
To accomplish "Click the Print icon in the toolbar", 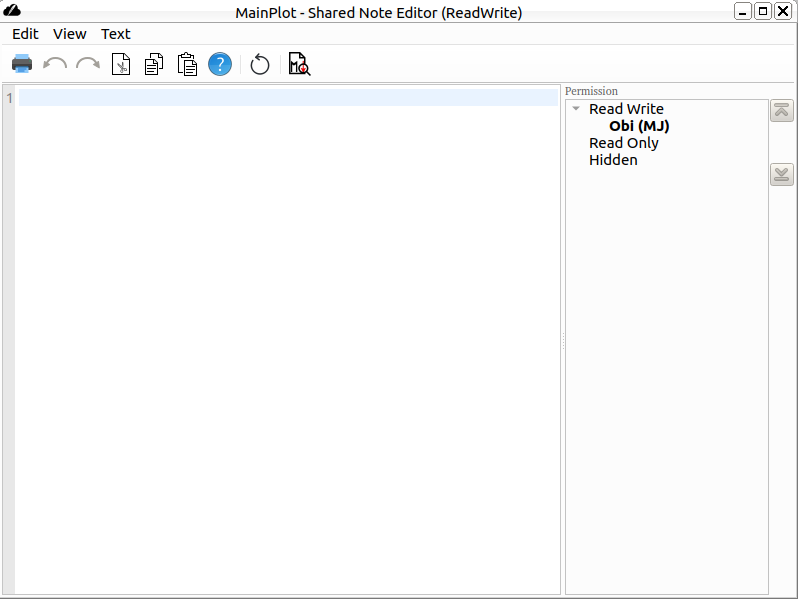I will tap(22, 64).
